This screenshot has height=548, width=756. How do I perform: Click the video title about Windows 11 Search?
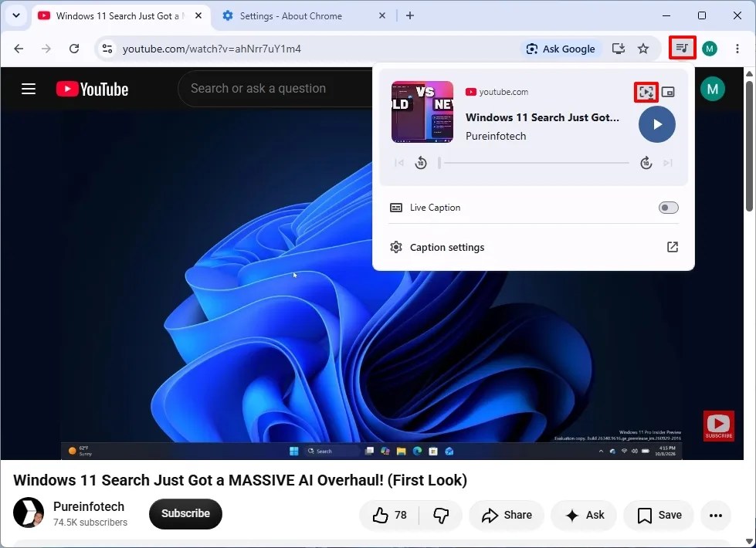240,480
